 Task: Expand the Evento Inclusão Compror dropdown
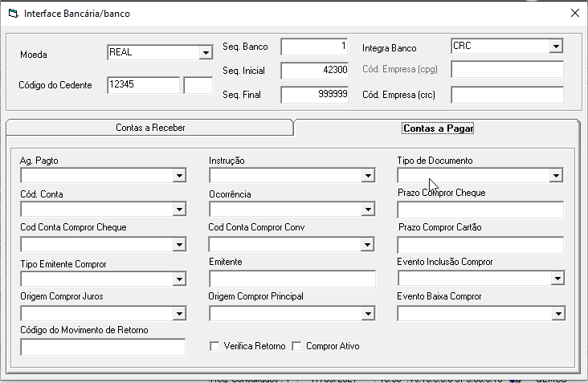point(557,279)
